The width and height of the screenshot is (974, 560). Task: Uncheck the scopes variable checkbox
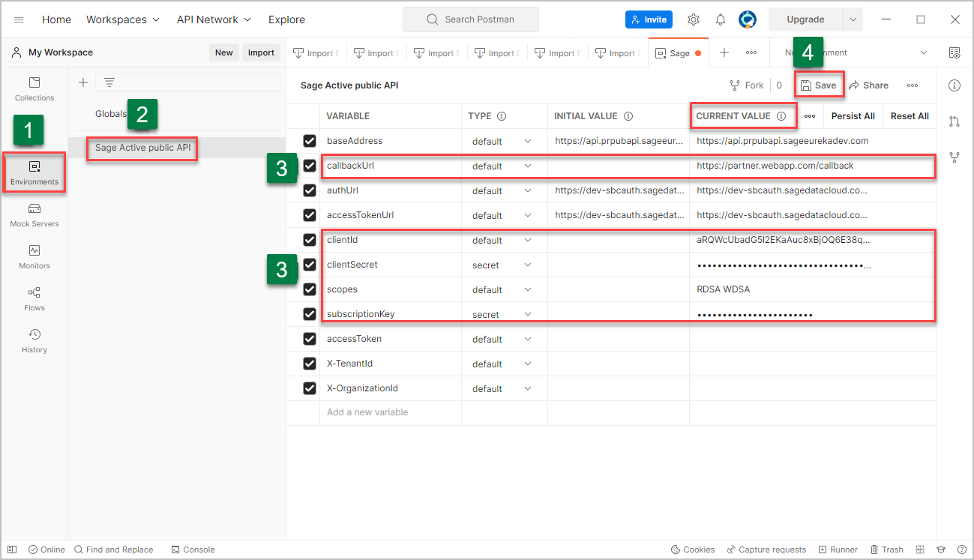tap(309, 289)
